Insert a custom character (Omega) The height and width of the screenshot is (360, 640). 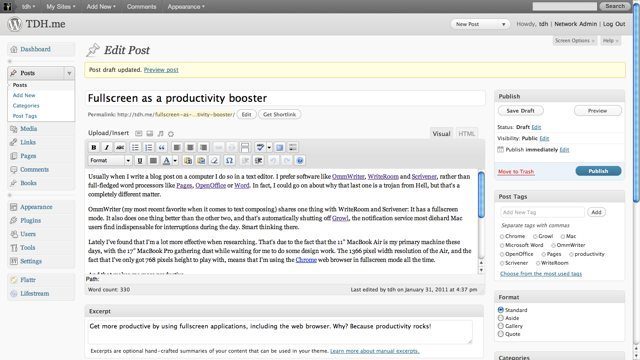[229, 160]
